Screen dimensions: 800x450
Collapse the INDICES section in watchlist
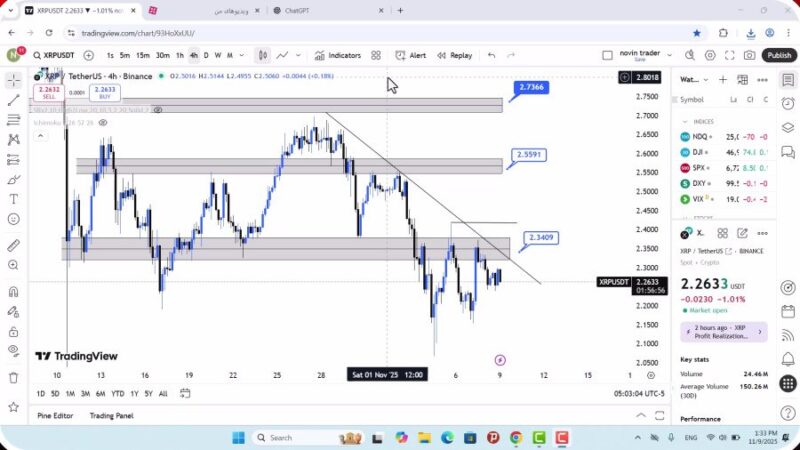[685, 121]
